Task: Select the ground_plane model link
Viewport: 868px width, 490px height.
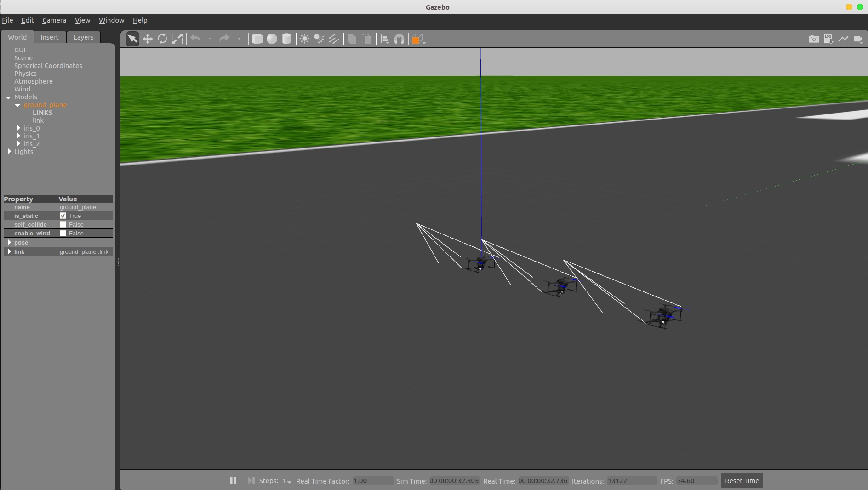Action: click(x=39, y=120)
